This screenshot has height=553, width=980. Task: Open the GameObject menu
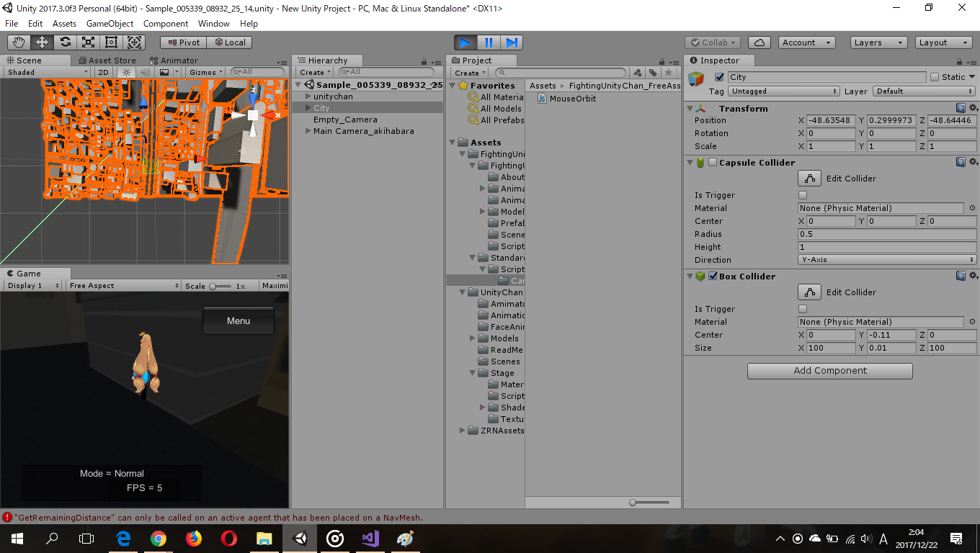click(110, 24)
